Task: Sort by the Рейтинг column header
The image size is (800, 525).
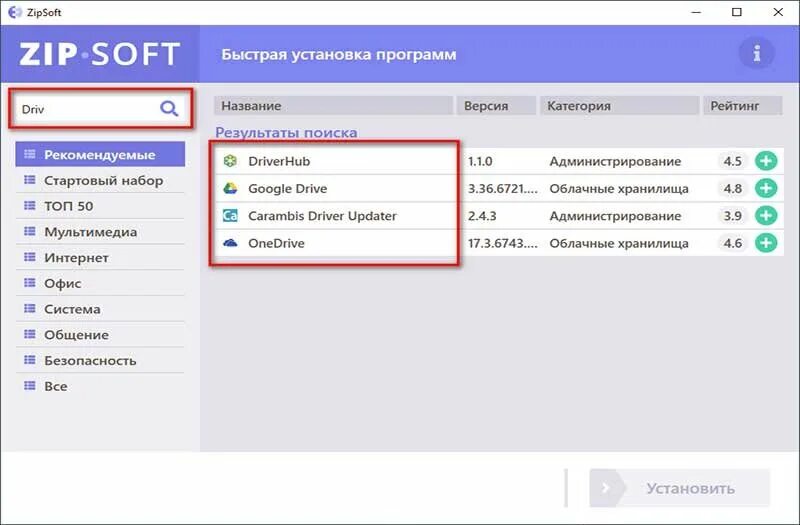Action: 743,106
